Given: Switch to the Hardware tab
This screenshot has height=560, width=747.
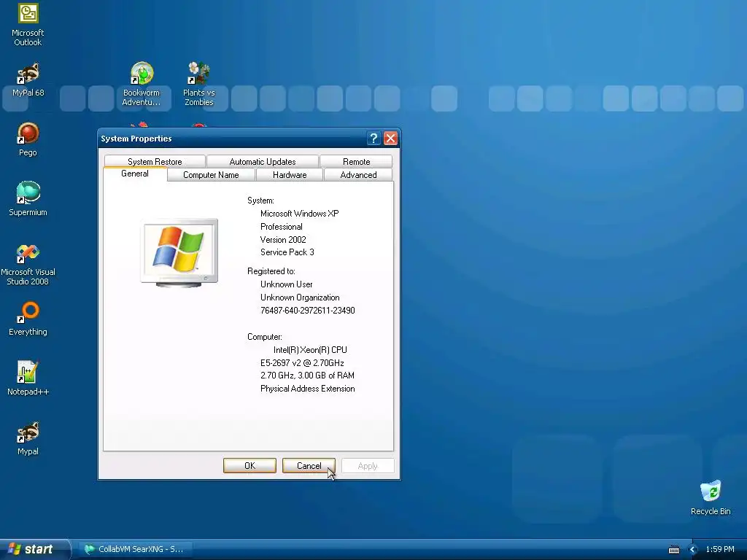Looking at the screenshot, I should coord(290,175).
